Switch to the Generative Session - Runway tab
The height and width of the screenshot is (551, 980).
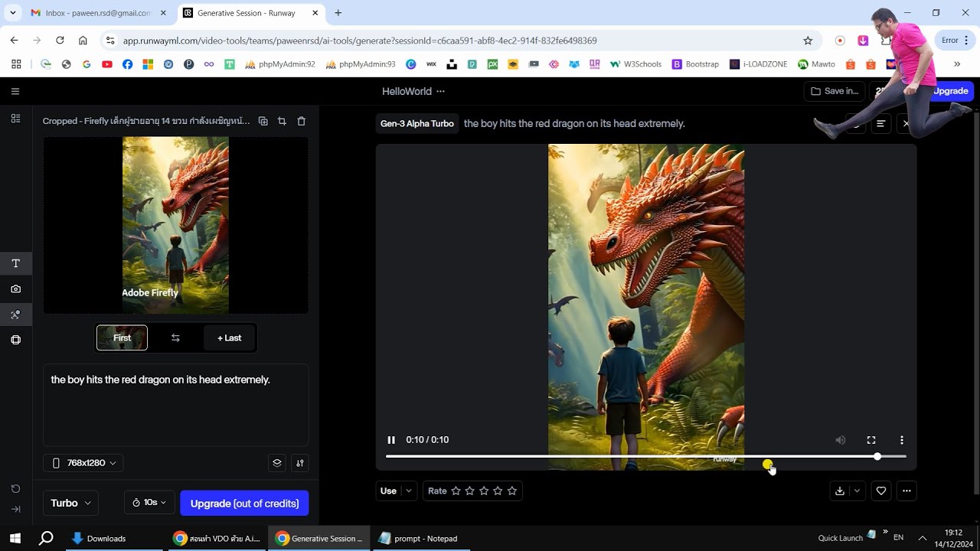[x=250, y=13]
